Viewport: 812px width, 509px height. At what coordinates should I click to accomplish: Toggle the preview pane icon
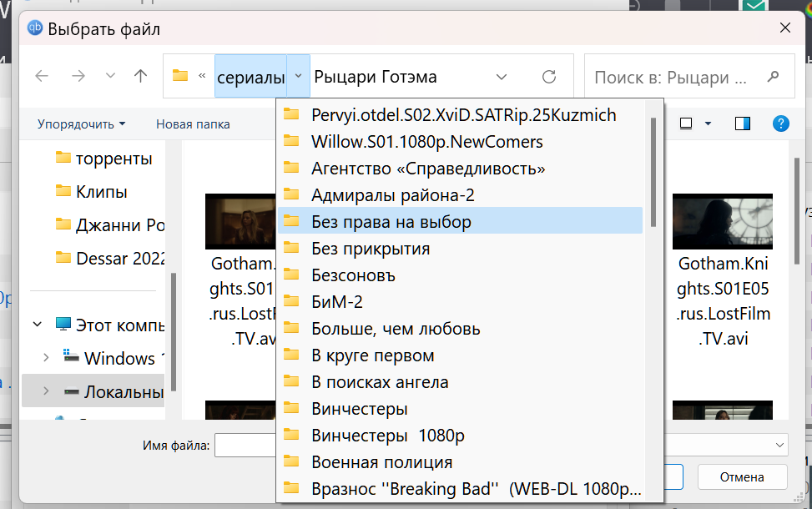click(742, 123)
